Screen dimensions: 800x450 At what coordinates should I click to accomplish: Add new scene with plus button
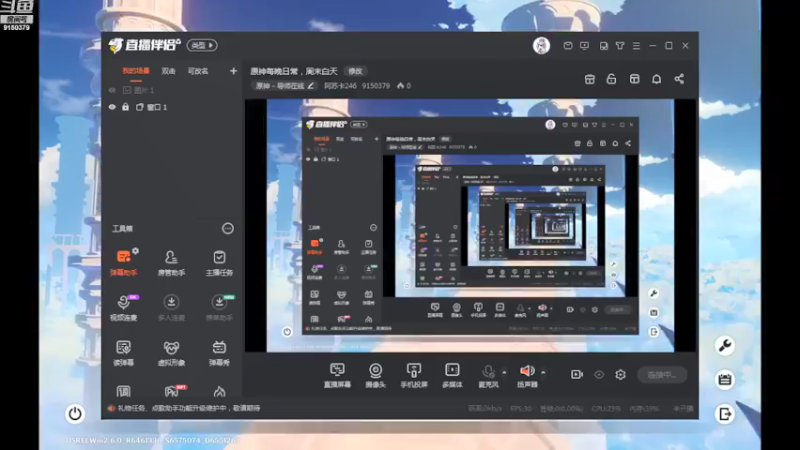pyautogui.click(x=233, y=71)
